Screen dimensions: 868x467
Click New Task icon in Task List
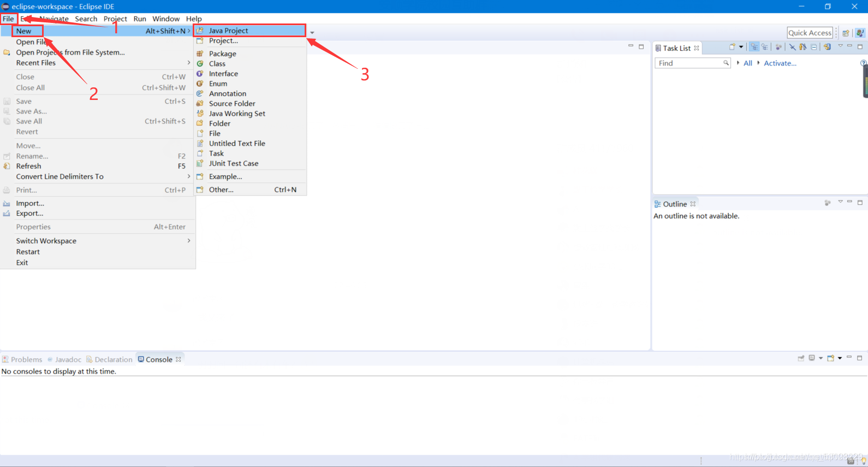[x=733, y=46]
